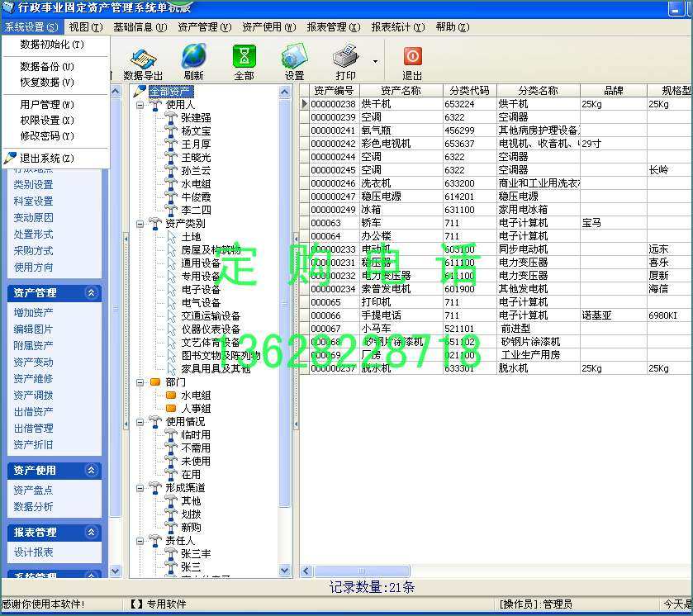The height and width of the screenshot is (616, 693).
Task: Open the 资产管理 menu in menu bar
Action: (x=205, y=27)
